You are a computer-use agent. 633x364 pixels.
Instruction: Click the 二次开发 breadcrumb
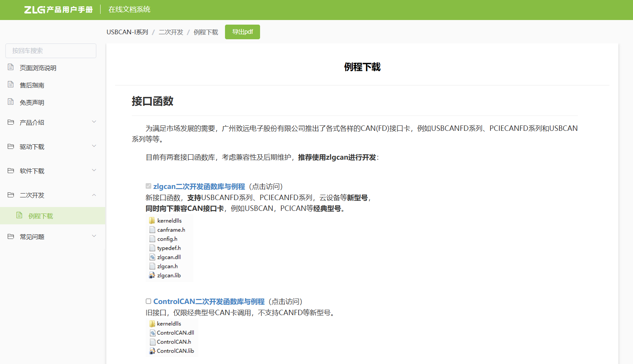point(171,32)
